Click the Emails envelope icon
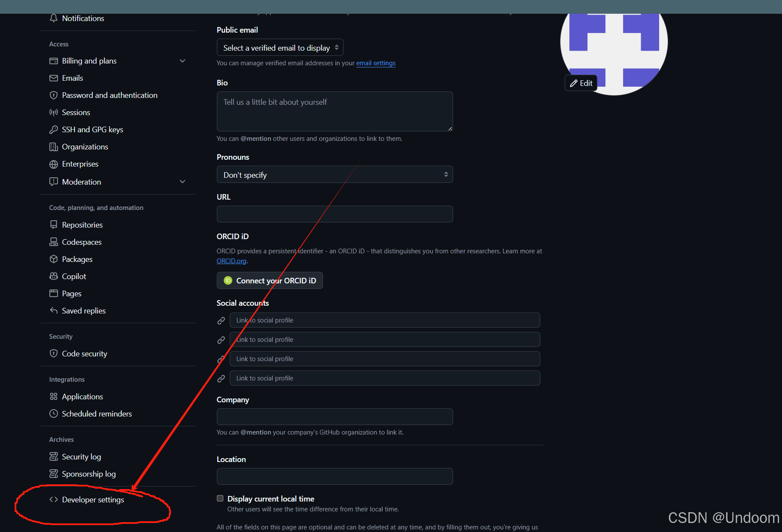 pos(53,78)
